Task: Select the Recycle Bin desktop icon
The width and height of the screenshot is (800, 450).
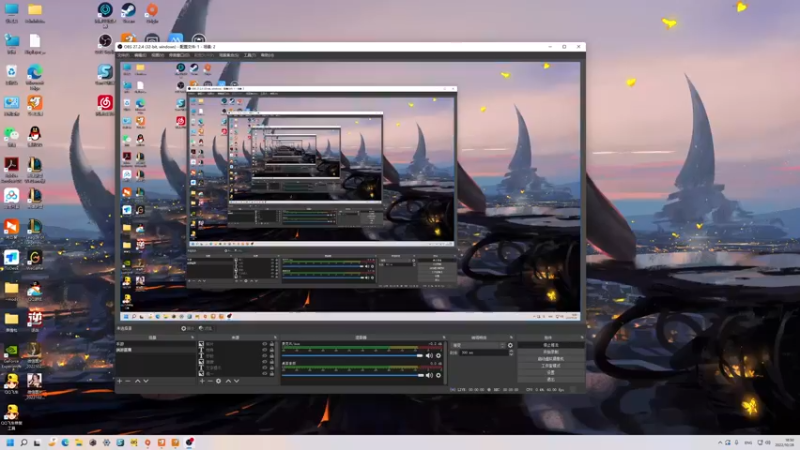Action: click(x=11, y=74)
